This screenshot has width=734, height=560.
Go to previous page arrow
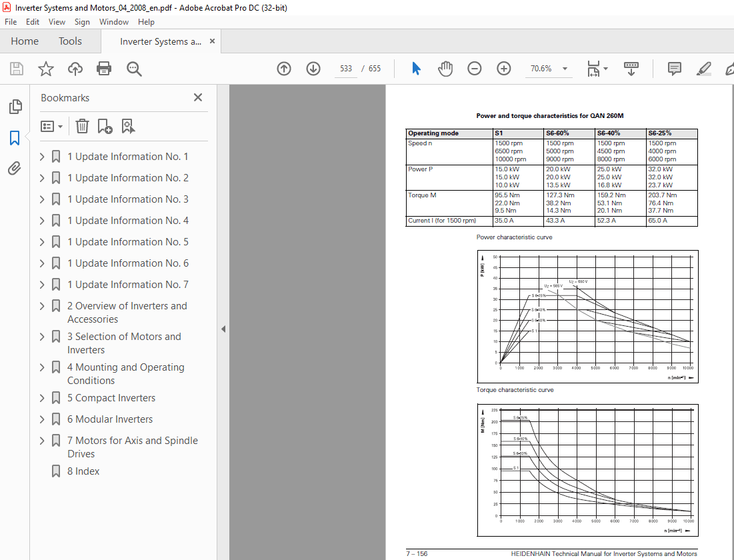coord(284,69)
